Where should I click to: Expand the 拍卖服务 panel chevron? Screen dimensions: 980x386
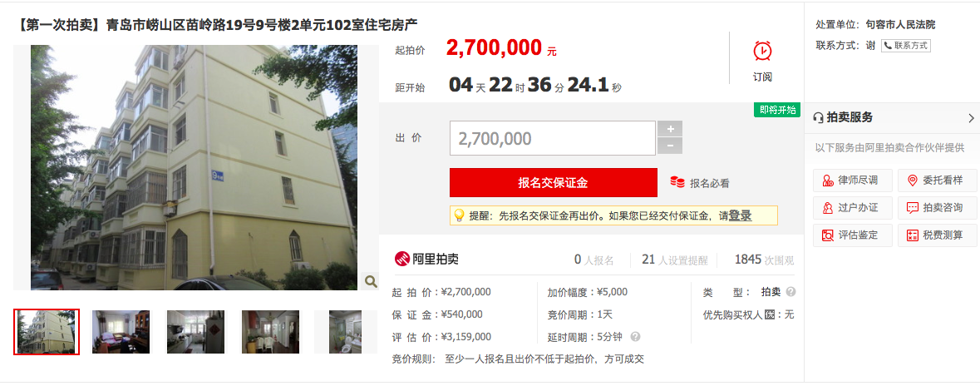click(x=971, y=117)
